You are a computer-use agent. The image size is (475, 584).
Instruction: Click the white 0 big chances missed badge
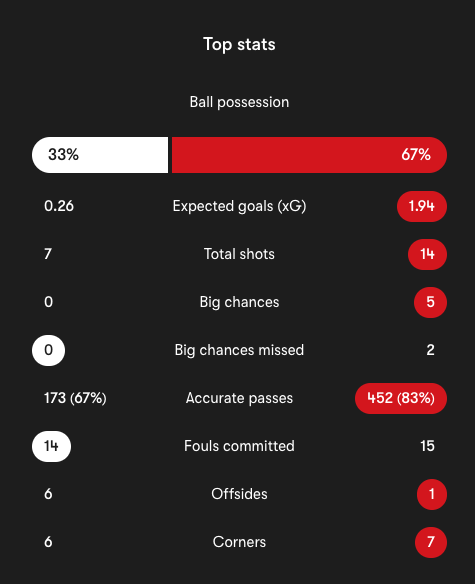(x=48, y=350)
